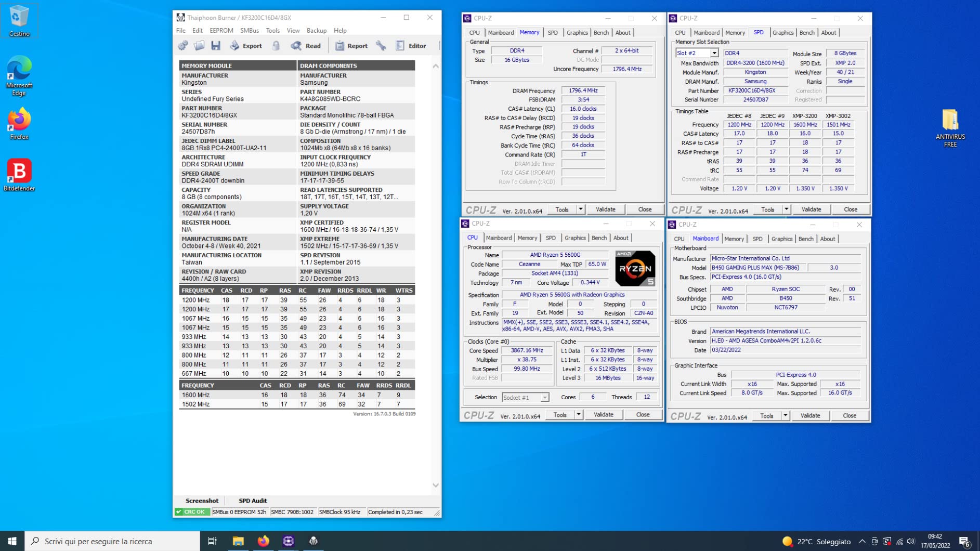
Task: Click the network icon in system tray
Action: (899, 541)
